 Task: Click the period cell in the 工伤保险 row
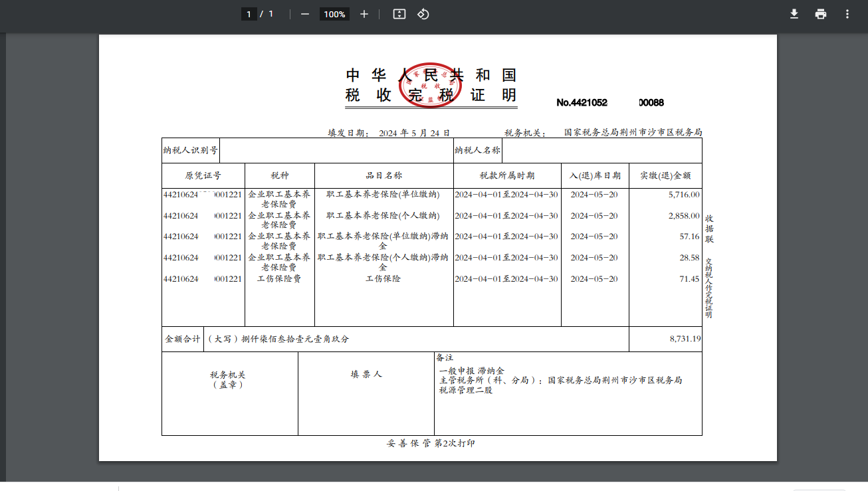point(506,279)
